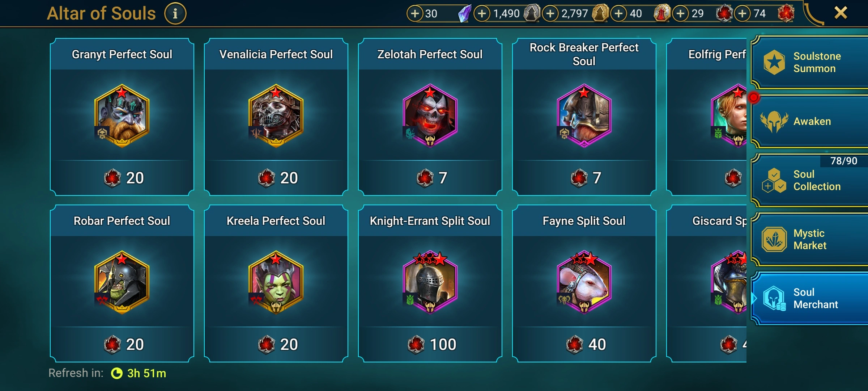Open the Soul Collection tab
868x391 pixels.
(810, 180)
